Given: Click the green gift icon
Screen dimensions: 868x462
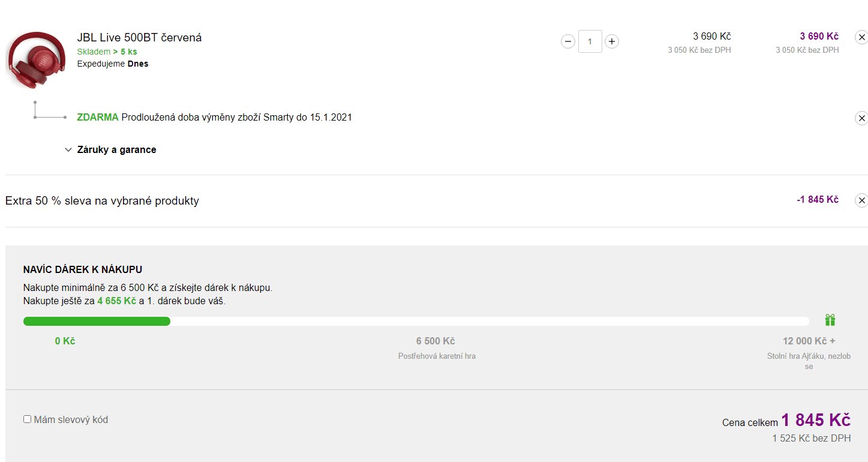Looking at the screenshot, I should pos(830,320).
